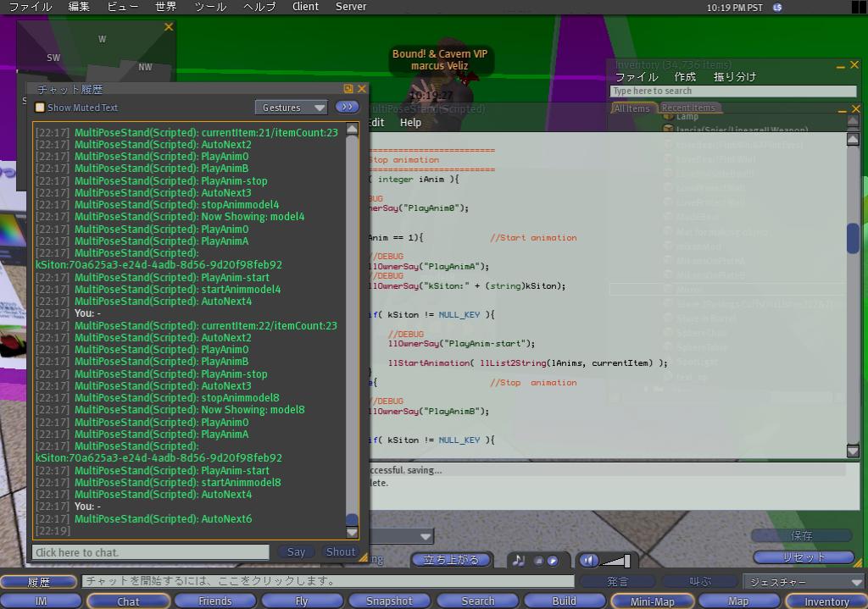Click the music note icon in media controls

coord(518,561)
